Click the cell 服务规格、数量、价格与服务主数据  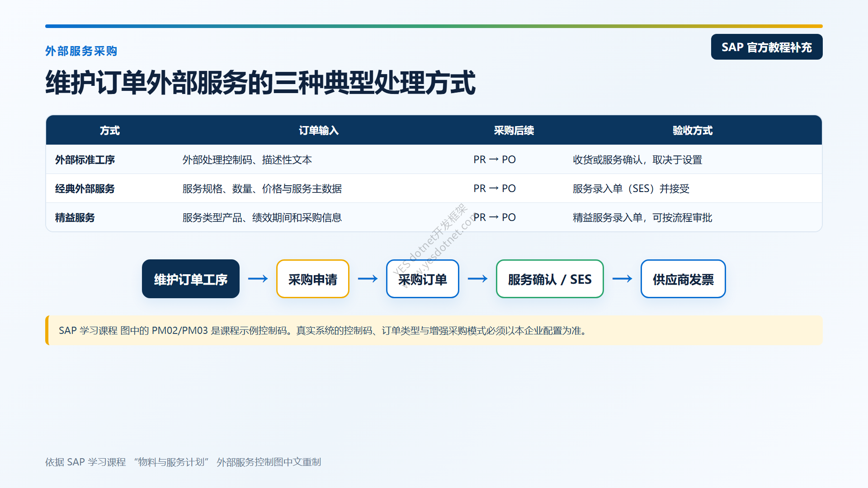(262, 189)
